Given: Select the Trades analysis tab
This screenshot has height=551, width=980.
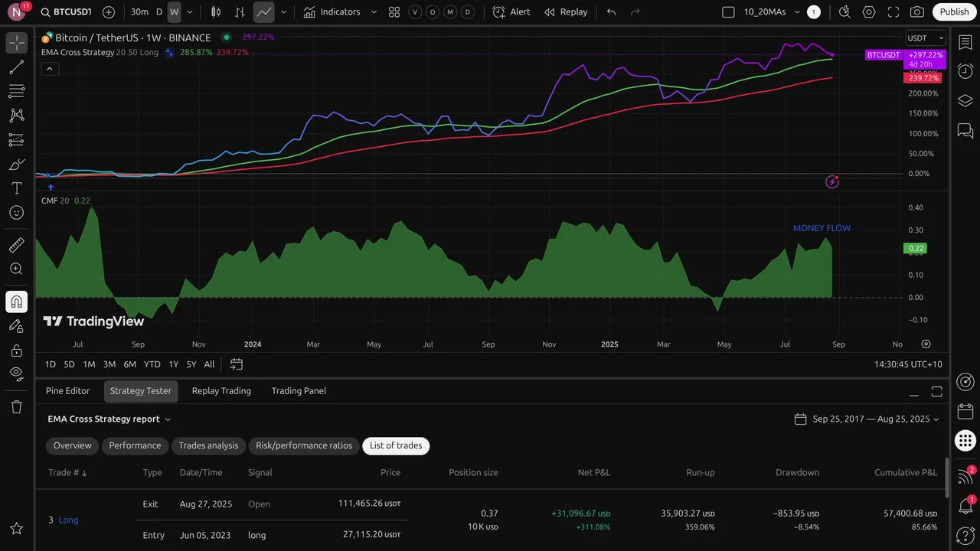Looking at the screenshot, I should (208, 445).
